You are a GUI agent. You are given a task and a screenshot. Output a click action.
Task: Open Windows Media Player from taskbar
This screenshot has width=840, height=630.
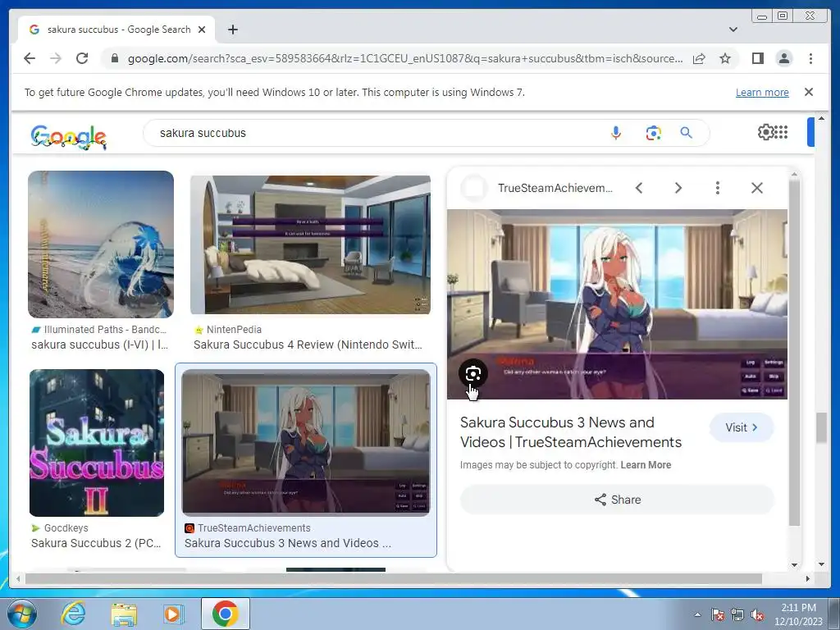[173, 614]
